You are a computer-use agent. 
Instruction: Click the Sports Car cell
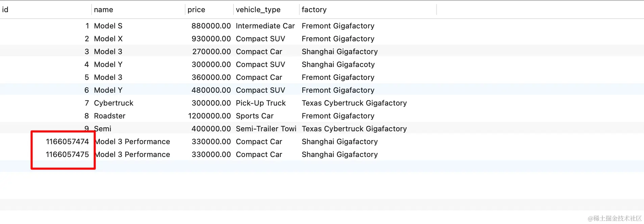coord(255,116)
